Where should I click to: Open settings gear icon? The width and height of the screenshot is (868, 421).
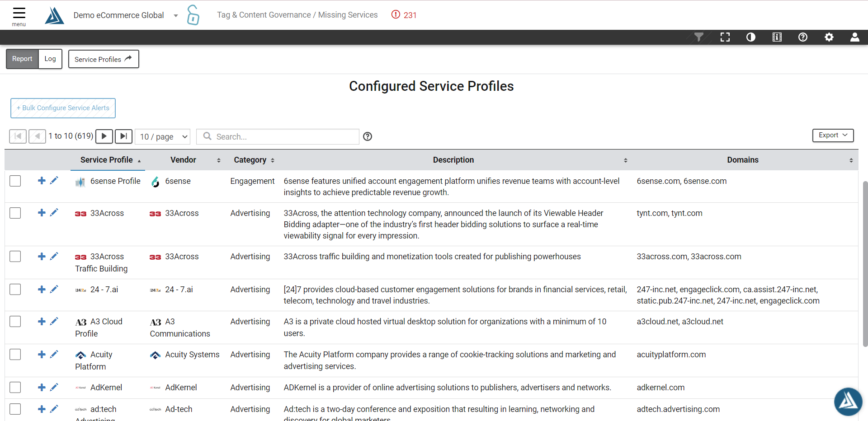click(829, 37)
